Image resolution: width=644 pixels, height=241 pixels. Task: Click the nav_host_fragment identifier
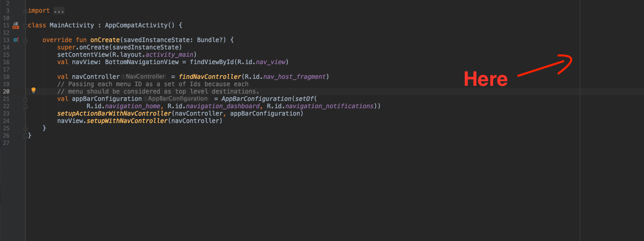[x=294, y=77]
